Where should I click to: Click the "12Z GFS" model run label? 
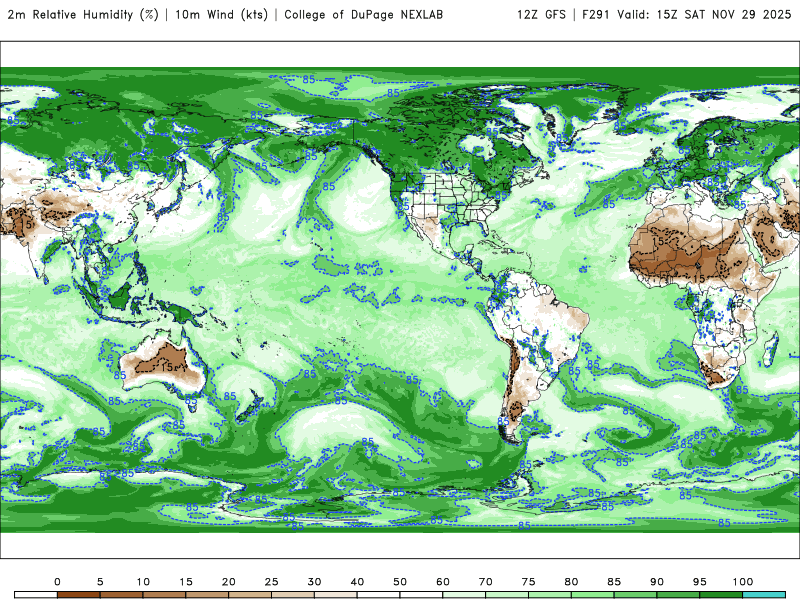(x=541, y=15)
